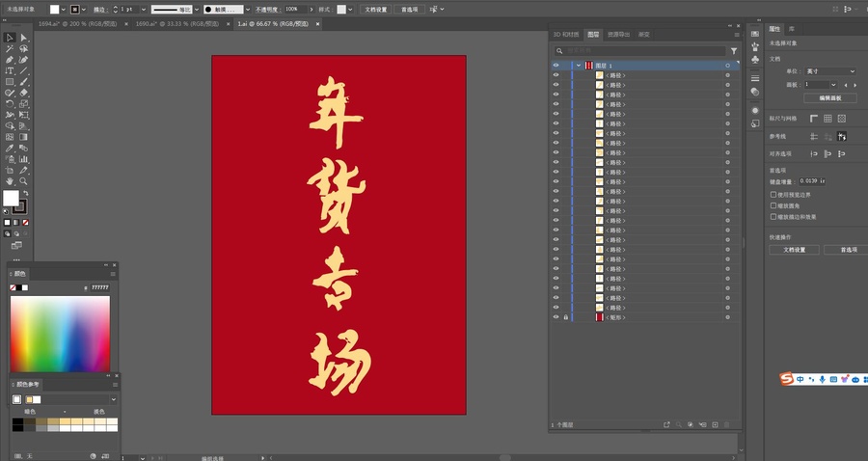
Task: Open the fill color dropdown in control bar
Action: pyautogui.click(x=63, y=10)
